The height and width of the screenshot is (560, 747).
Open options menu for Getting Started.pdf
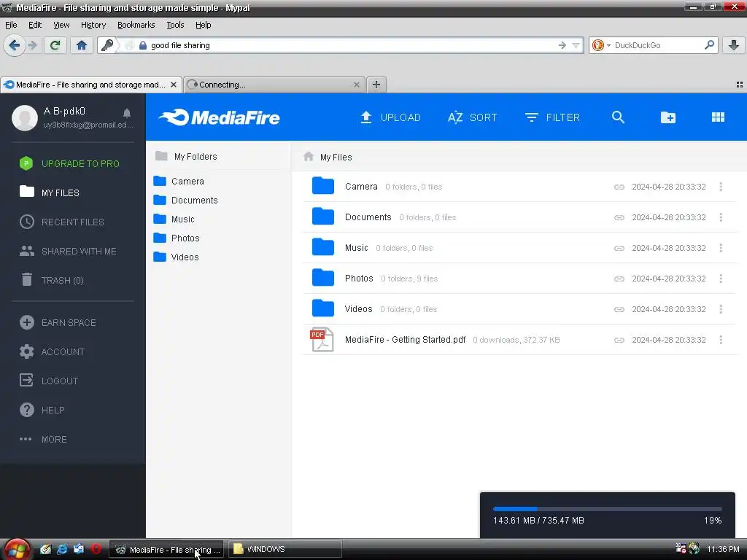pos(721,340)
